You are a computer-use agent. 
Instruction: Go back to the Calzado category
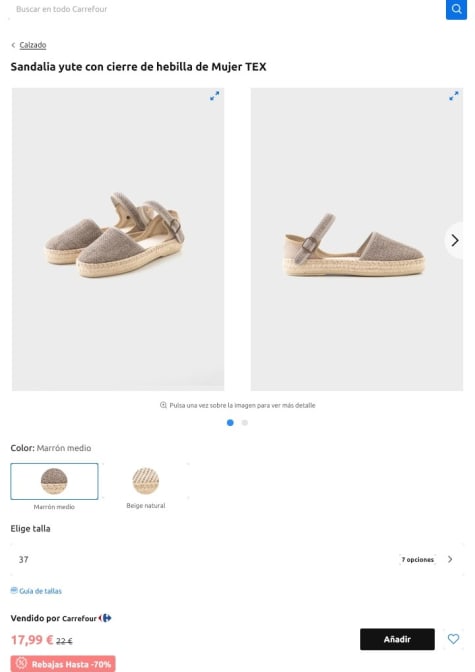(x=33, y=45)
